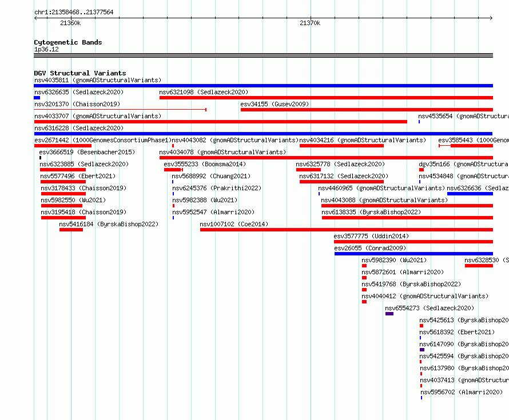Open the esv26055 (Conrad2009) entry
Image resolution: width=509 pixels, height=420 pixels.
[370, 248]
